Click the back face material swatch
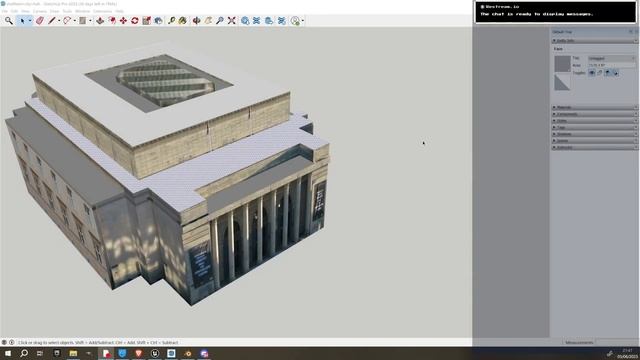Viewport: 640px width, 360px height. [562, 82]
